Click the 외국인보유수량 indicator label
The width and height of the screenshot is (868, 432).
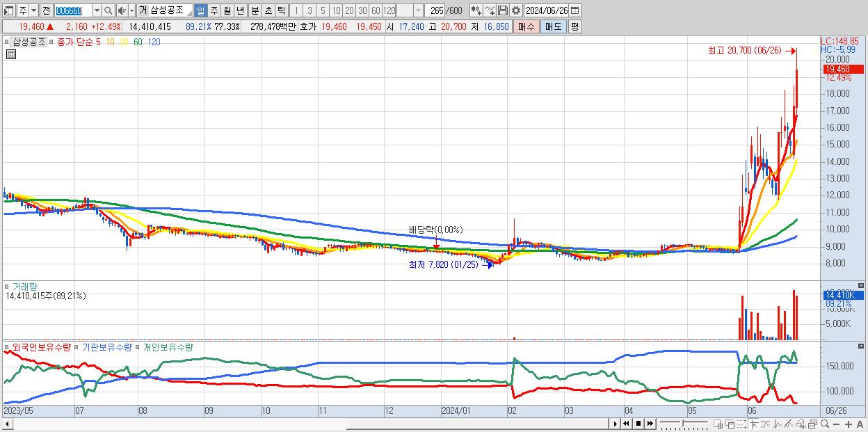(41, 347)
